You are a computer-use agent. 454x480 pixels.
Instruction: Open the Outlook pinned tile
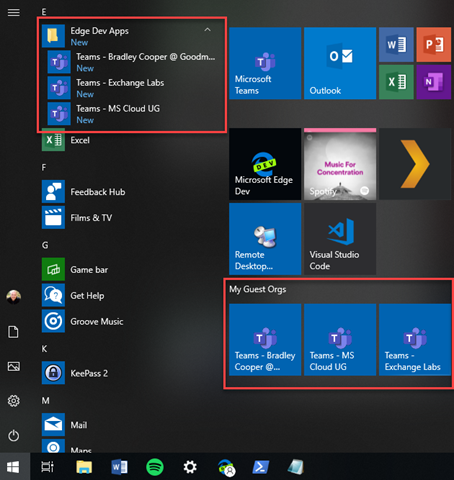click(340, 63)
